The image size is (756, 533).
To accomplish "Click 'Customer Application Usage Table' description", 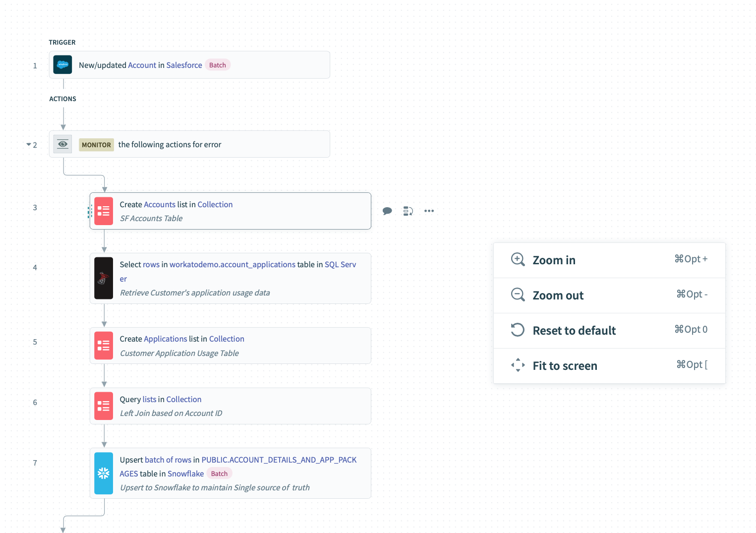I will [179, 353].
